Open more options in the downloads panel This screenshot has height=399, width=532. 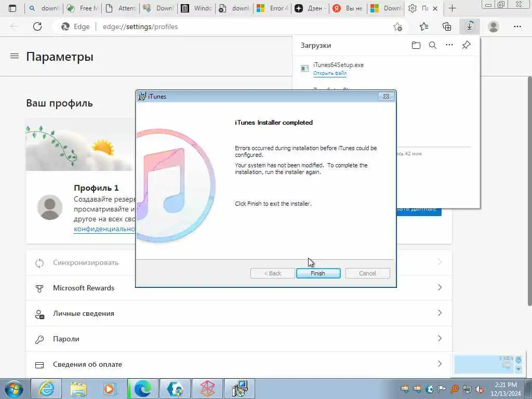(449, 45)
